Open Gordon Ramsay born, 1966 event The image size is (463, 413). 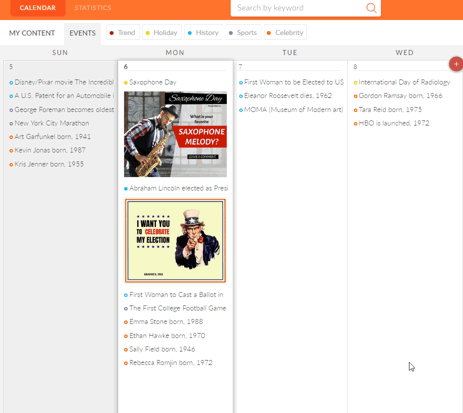coord(398,96)
